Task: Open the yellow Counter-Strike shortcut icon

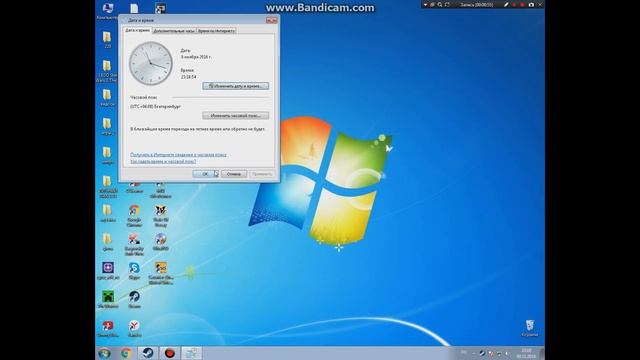Action: click(161, 273)
